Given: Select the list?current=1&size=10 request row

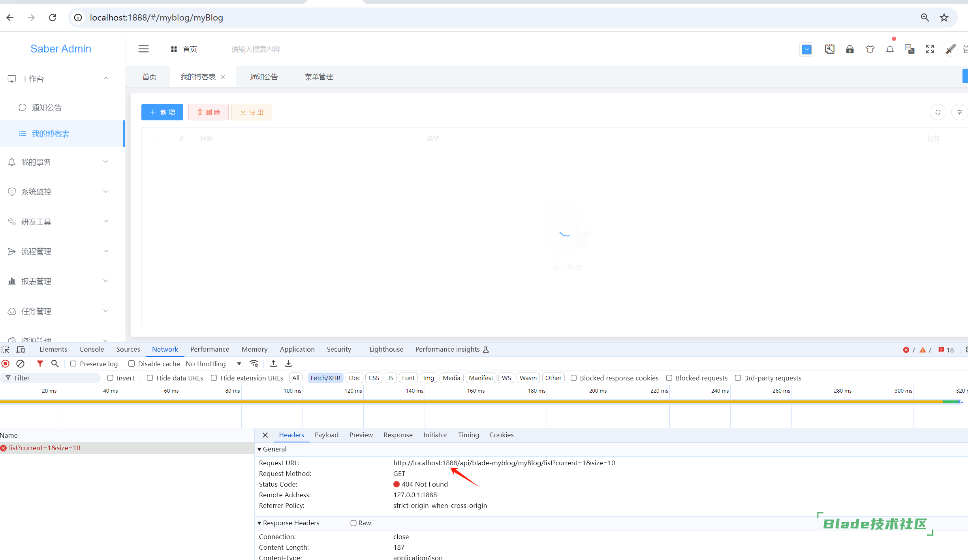Looking at the screenshot, I should [127, 448].
